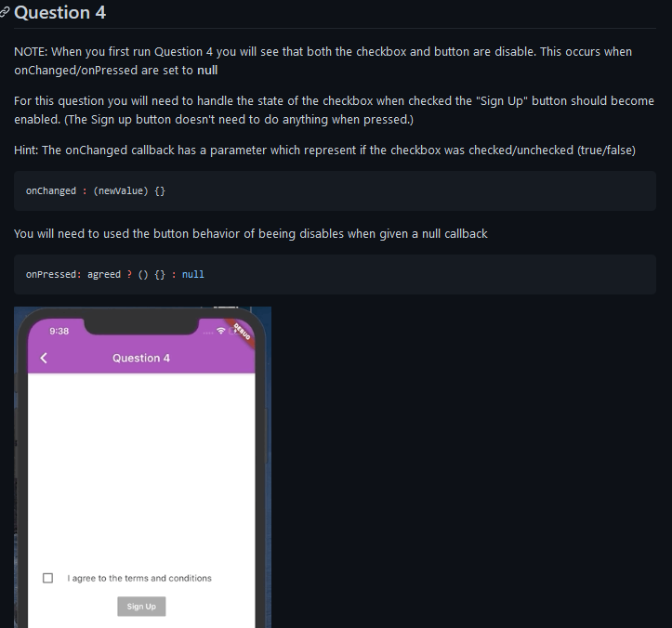
Task: Click the onChanged code snippet block
Action: [x=335, y=191]
